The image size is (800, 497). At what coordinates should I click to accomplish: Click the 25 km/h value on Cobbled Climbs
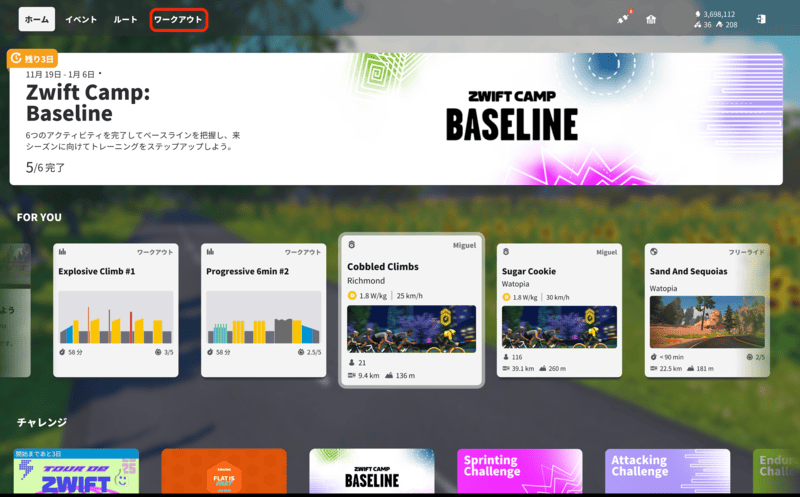point(410,296)
